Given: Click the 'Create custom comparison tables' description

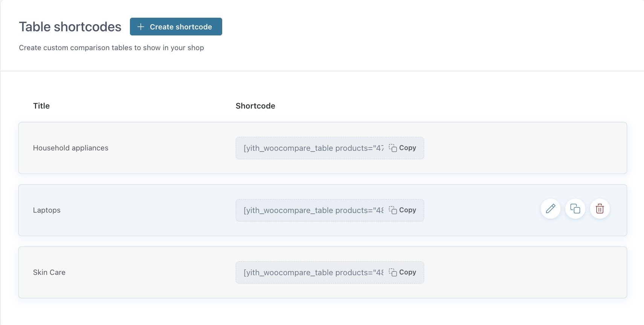Looking at the screenshot, I should click(x=111, y=48).
